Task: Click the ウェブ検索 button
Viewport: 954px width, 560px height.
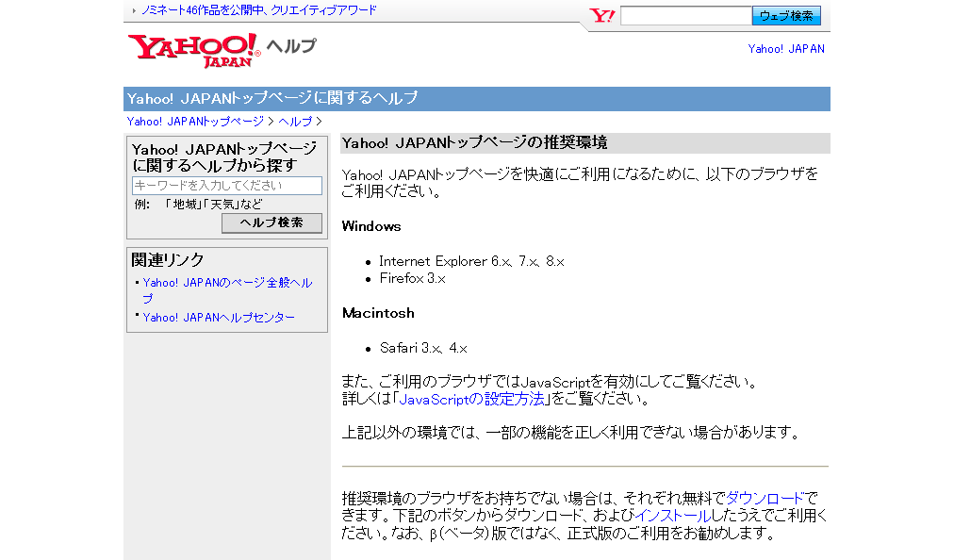Action: (x=786, y=16)
